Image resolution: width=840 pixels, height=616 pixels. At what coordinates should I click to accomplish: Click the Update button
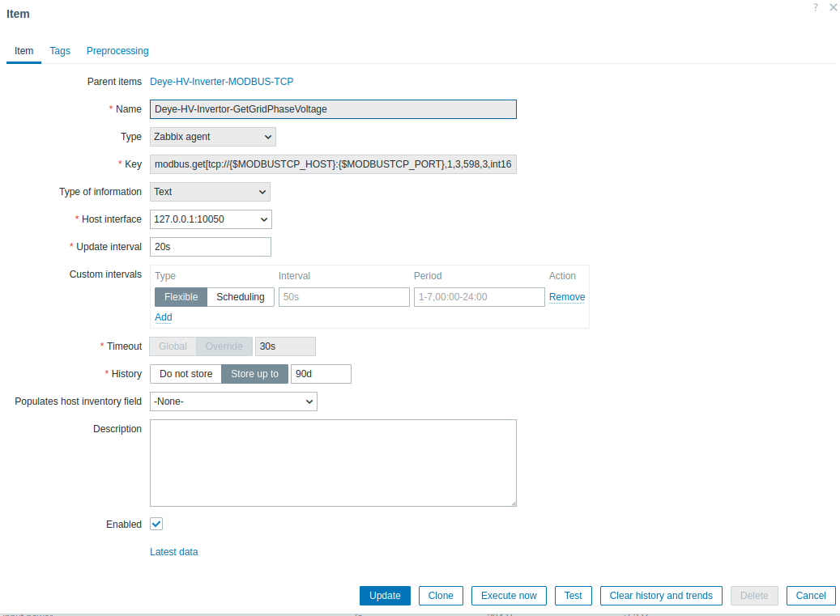click(x=385, y=596)
